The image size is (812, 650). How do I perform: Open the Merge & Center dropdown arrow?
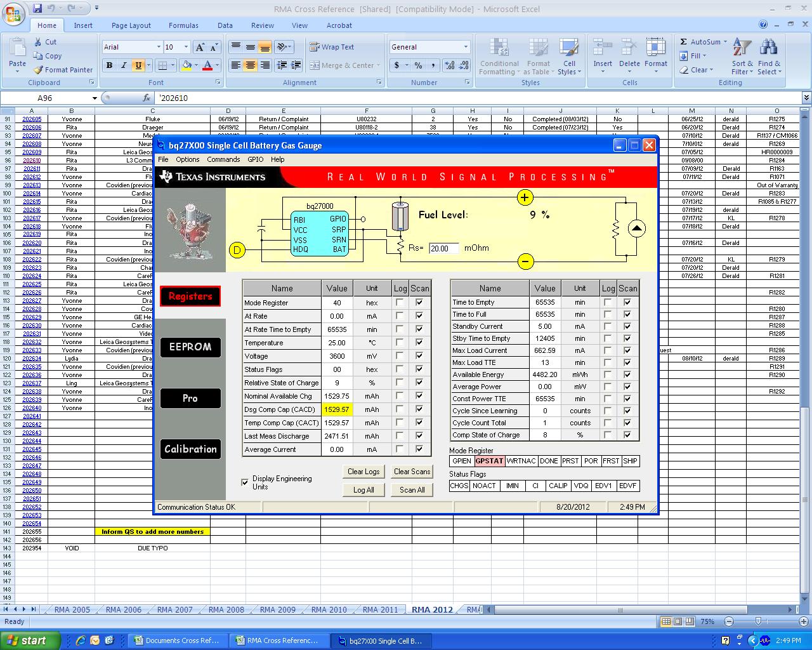378,65
